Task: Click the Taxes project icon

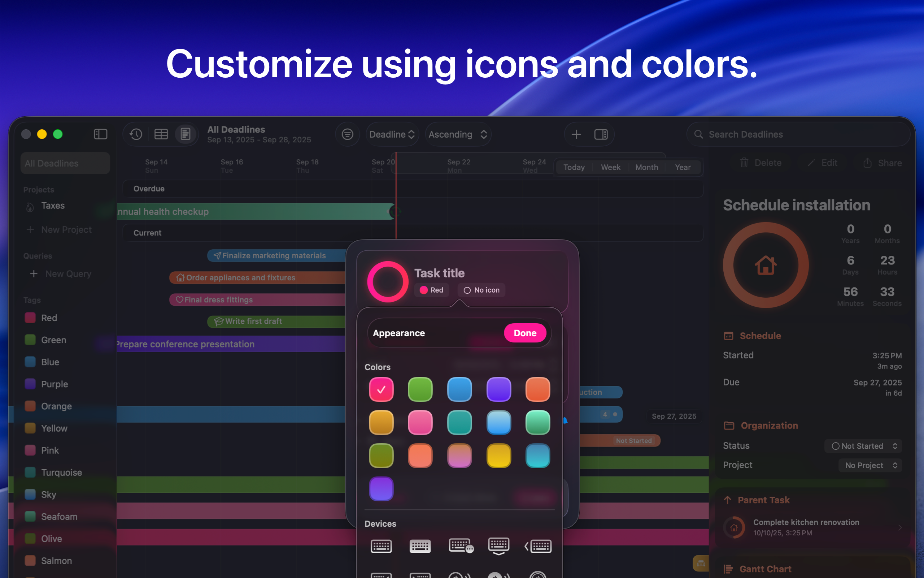Action: 30,207
